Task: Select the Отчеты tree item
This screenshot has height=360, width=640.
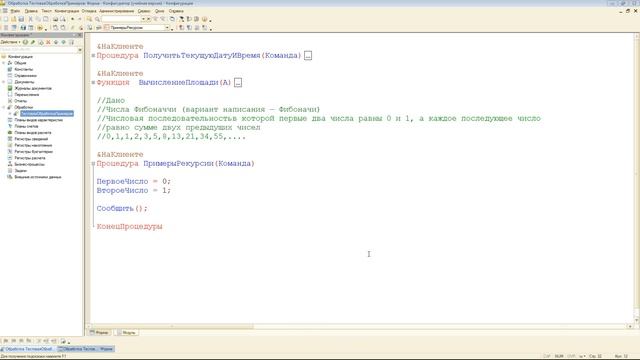Action: click(x=20, y=101)
